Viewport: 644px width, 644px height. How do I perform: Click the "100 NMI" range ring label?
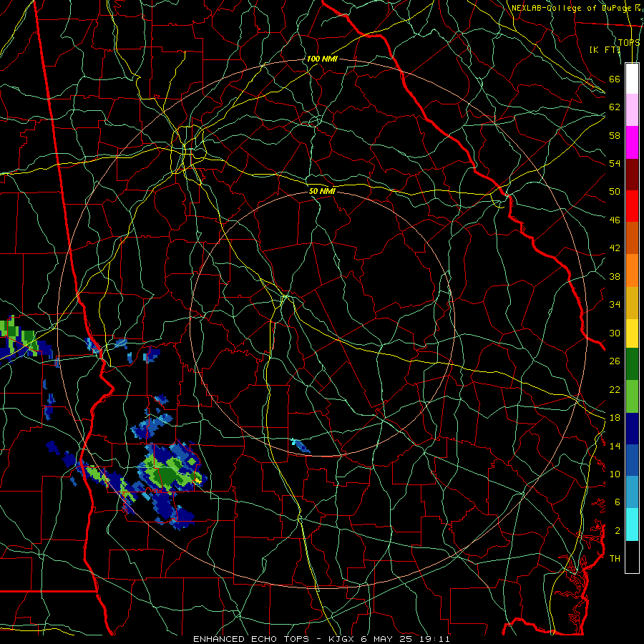point(321,59)
